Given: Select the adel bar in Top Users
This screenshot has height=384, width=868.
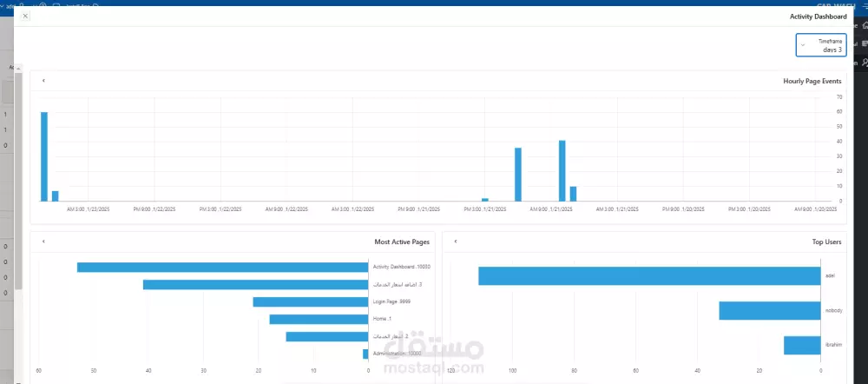Looking at the screenshot, I should pos(649,276).
